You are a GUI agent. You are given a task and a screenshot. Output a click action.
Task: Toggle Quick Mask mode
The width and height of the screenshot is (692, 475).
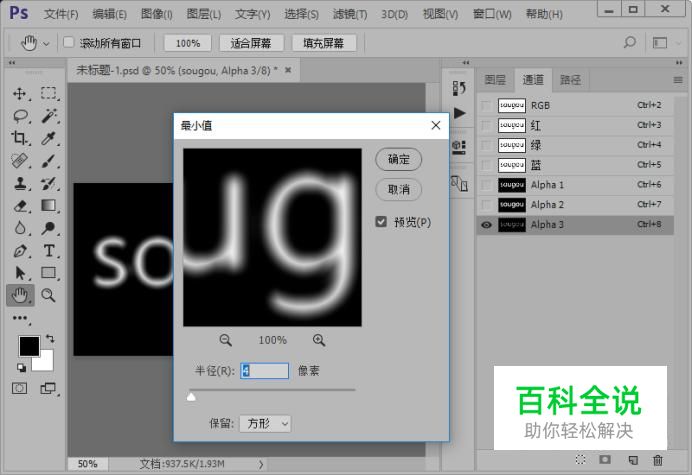[19, 388]
